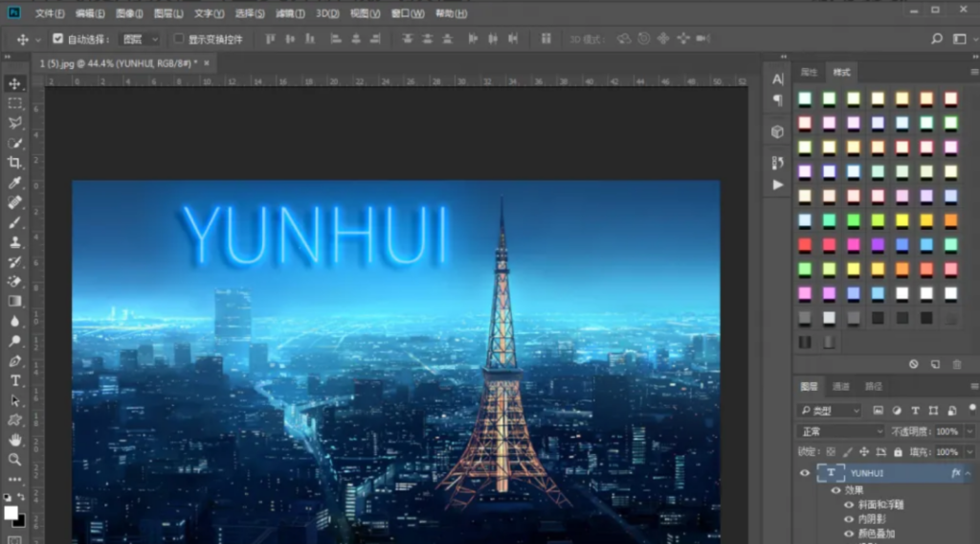Activate the Hand tool
Screen dimensions: 980x544
15,440
